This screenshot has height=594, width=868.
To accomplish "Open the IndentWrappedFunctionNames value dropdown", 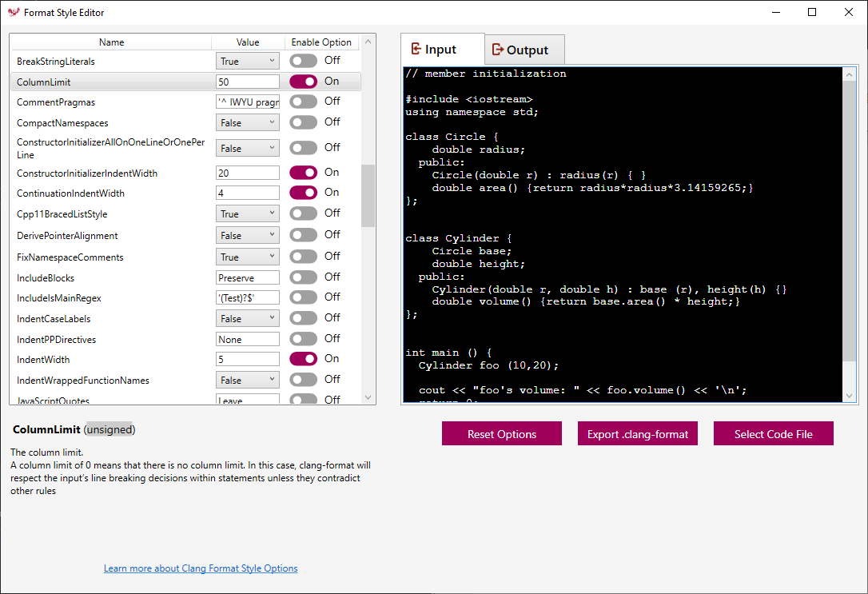I will (x=248, y=380).
